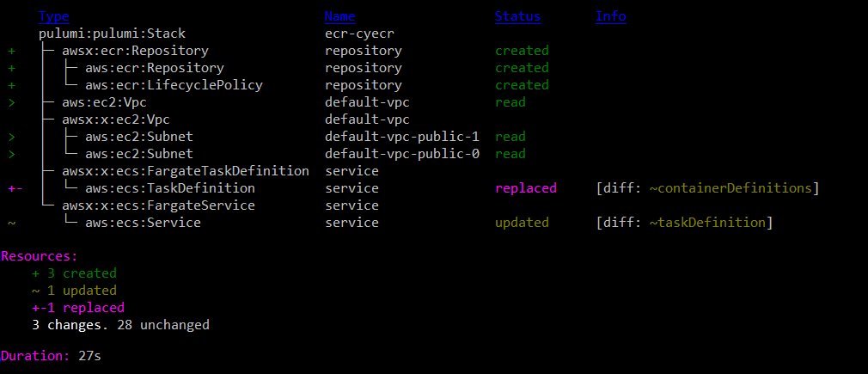Click the awsx:ecr:Repository tree node

tap(135, 51)
